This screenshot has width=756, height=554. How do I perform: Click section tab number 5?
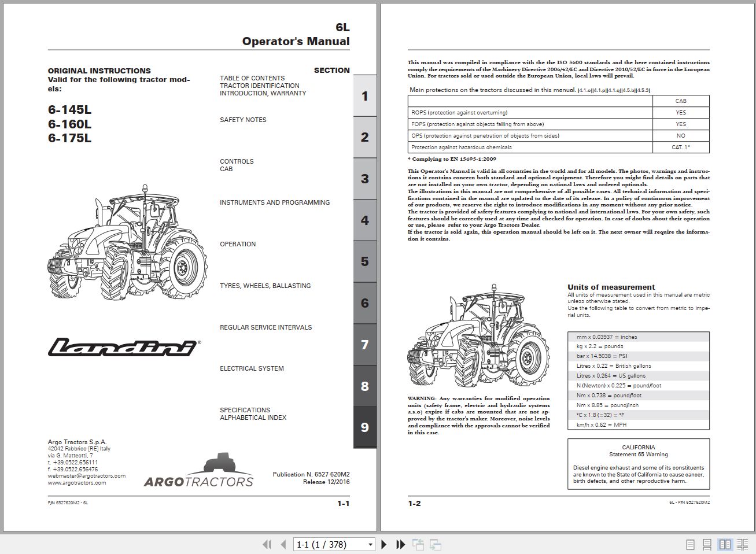365,261
